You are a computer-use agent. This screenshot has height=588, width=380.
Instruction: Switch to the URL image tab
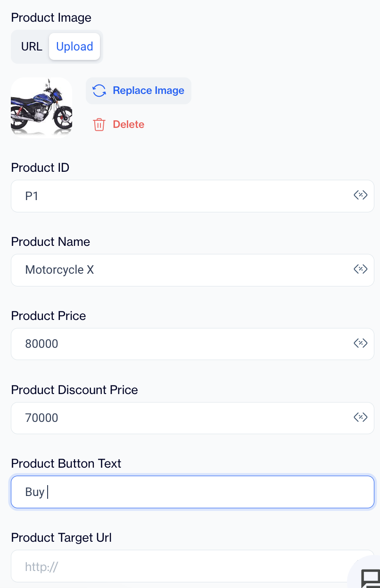click(x=32, y=47)
